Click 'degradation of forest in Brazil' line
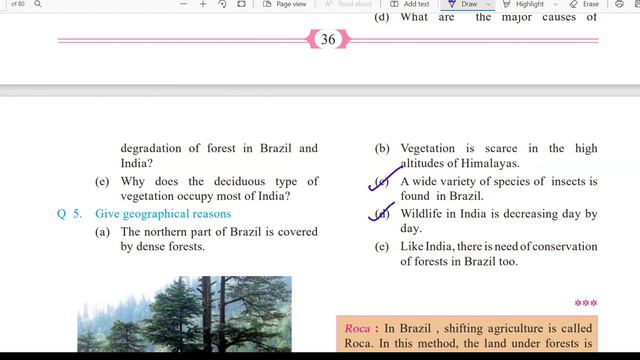This screenshot has height=360, width=640. (219, 148)
